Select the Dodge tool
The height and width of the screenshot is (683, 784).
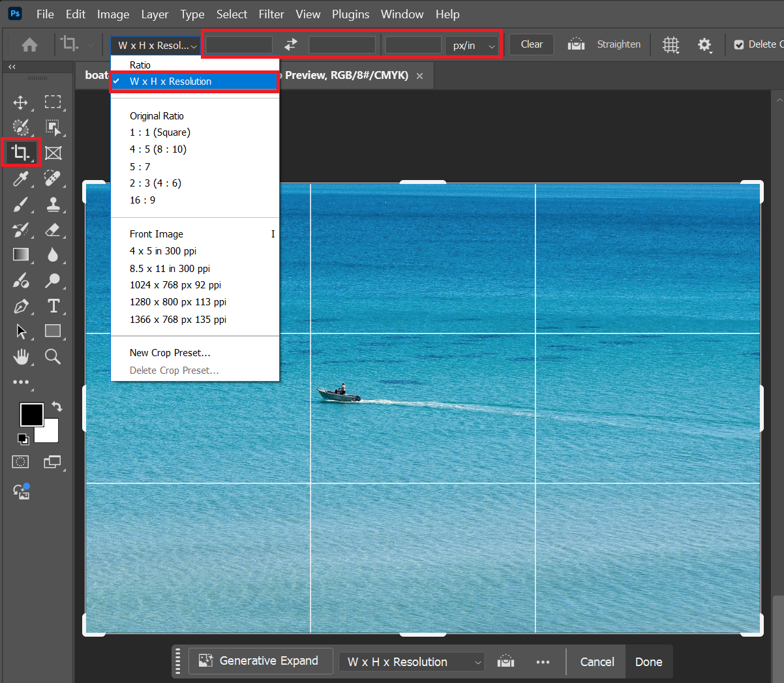[x=53, y=281]
